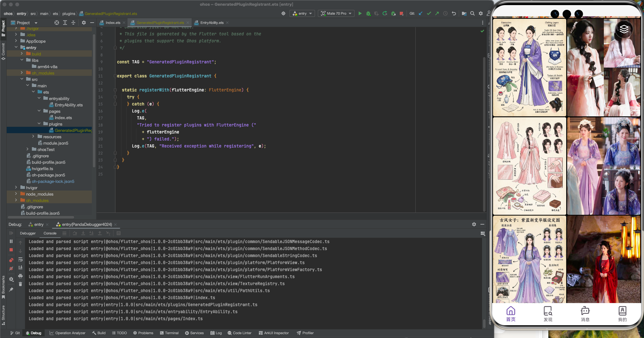Open the Build tool window
Image resolution: width=644 pixels, height=338 pixels.
tap(99, 333)
